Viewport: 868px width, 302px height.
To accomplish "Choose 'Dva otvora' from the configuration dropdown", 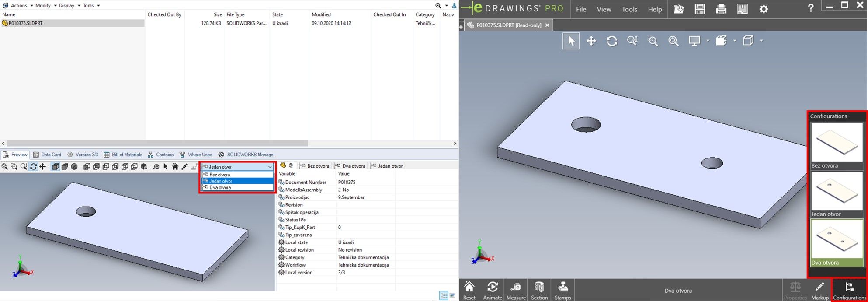I will click(x=220, y=187).
